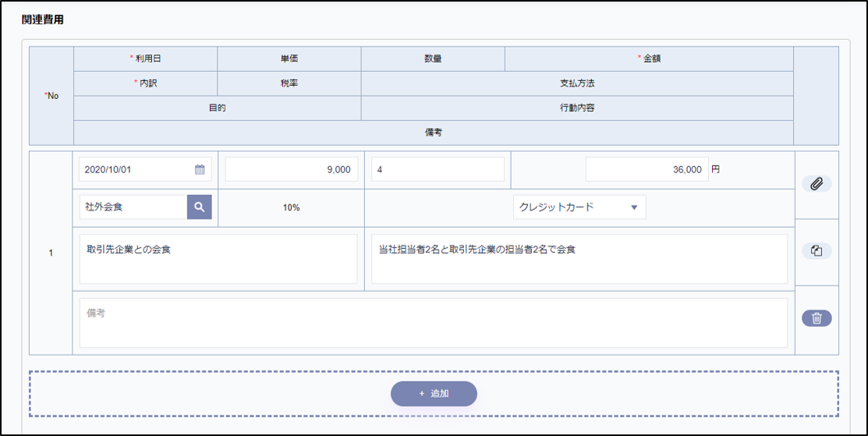Click the 社外会食 breakdown text field
The width and height of the screenshot is (868, 436).
point(133,207)
